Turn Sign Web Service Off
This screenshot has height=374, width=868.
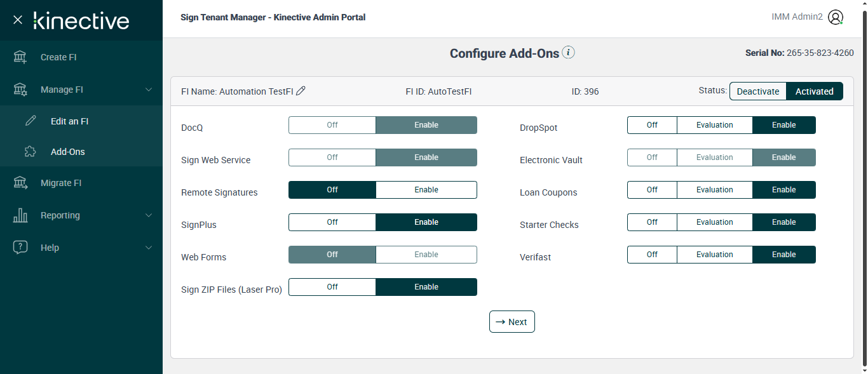[332, 157]
